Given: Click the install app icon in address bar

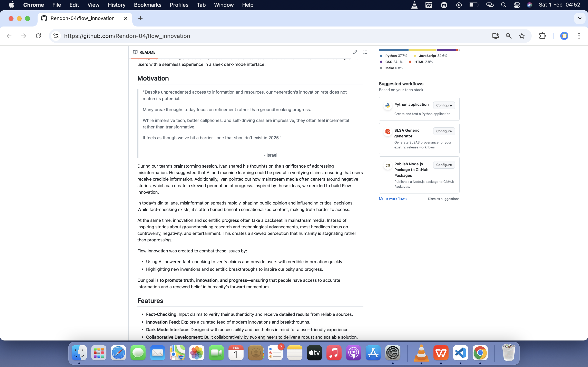Looking at the screenshot, I should point(496,36).
